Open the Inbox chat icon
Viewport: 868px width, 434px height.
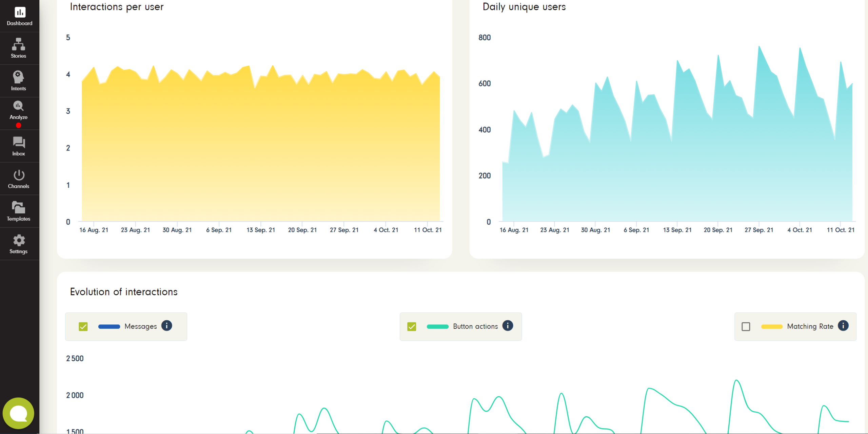(x=19, y=143)
